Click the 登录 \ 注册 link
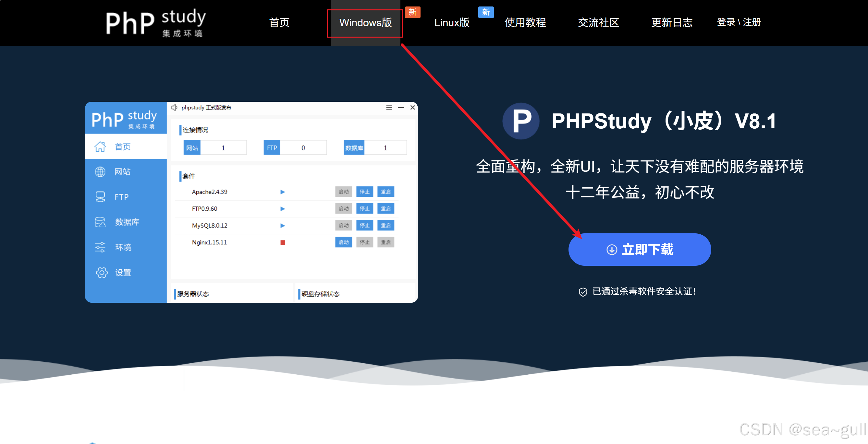The width and height of the screenshot is (868, 444). (x=739, y=23)
